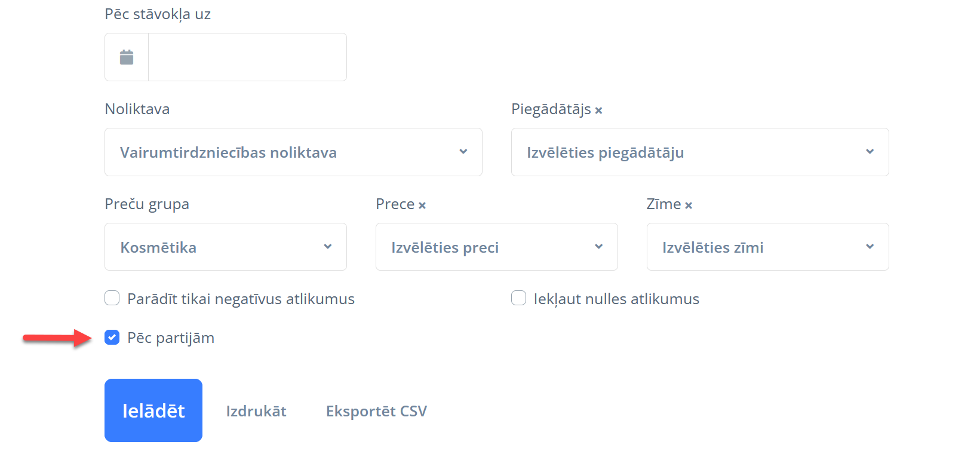
Task: Click the chevron arrow in Zīme dropdown
Action: tap(870, 247)
